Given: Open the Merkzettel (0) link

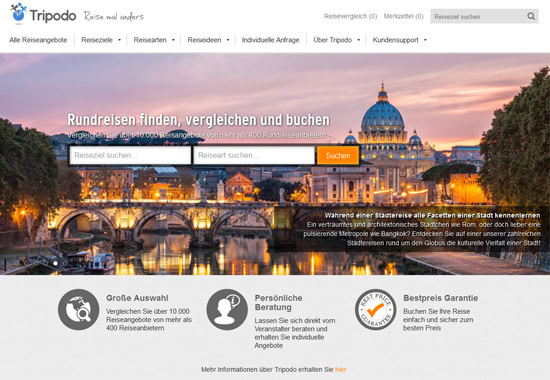Looking at the screenshot, I should (403, 16).
